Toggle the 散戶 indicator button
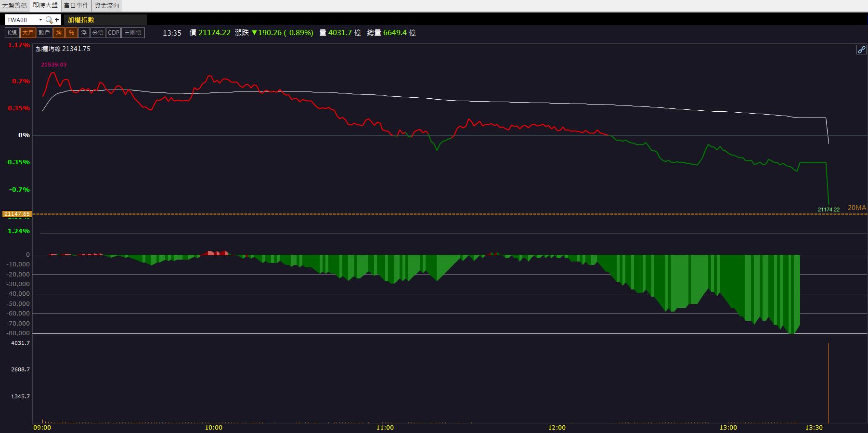868x433 pixels. [x=44, y=33]
